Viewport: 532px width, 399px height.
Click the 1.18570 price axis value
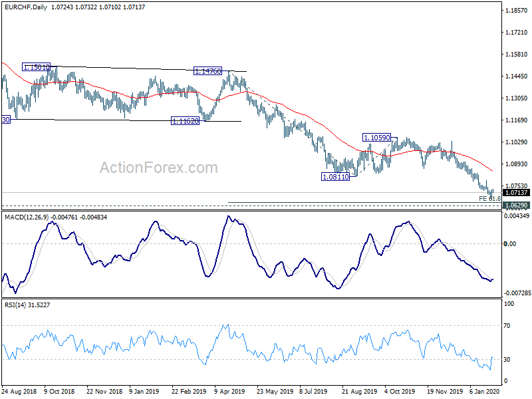point(517,11)
